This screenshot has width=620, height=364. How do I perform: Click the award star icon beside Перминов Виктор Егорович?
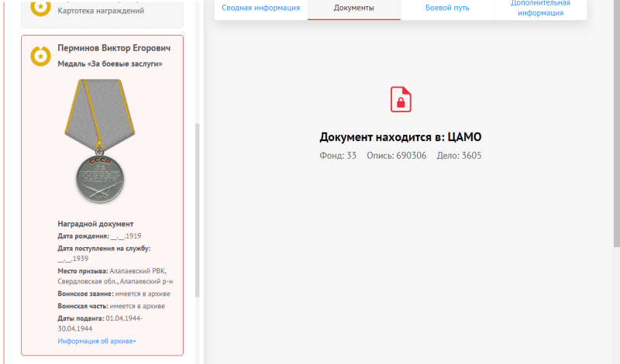(x=41, y=56)
